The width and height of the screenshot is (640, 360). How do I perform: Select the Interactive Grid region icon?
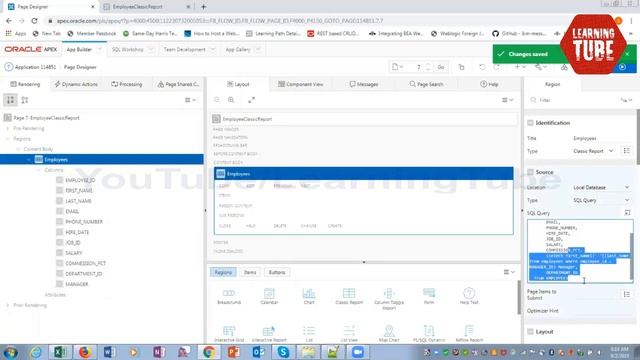[x=229, y=331]
